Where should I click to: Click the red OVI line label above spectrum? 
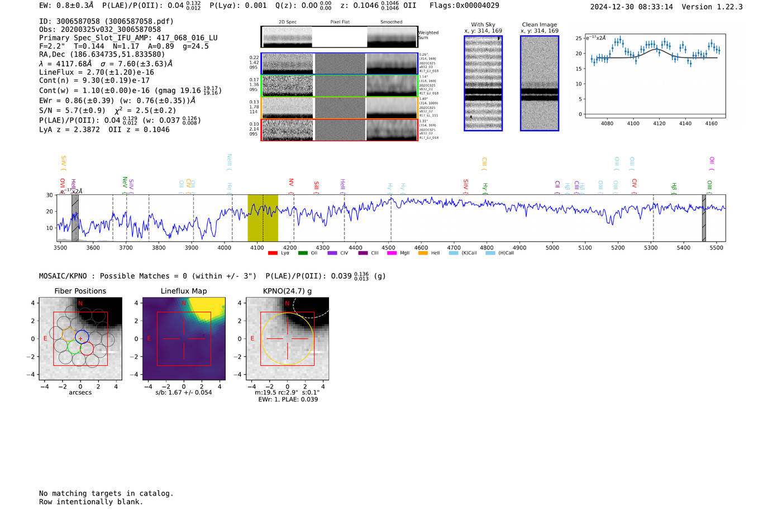click(x=62, y=185)
